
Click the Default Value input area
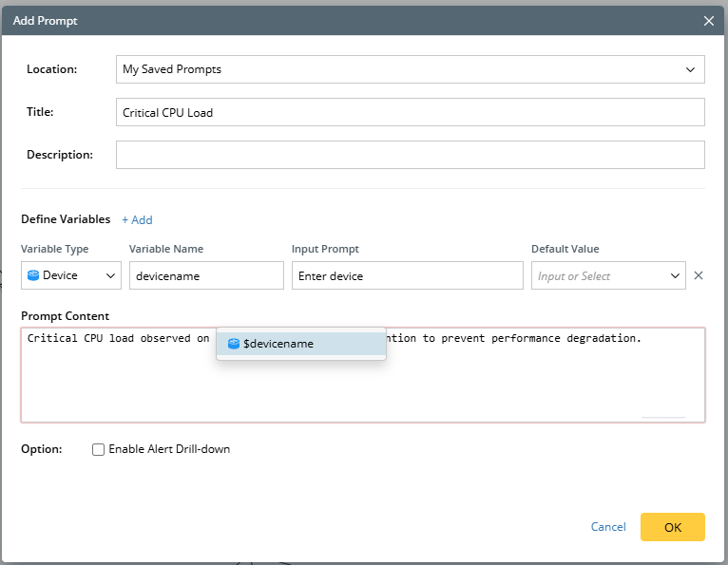click(x=597, y=276)
